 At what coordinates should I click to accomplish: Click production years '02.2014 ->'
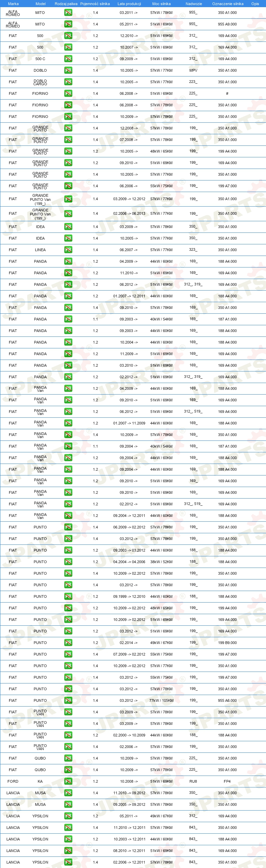129,643
